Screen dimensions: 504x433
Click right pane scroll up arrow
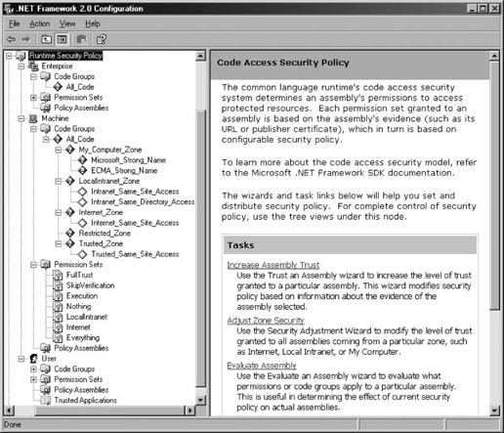click(494, 56)
